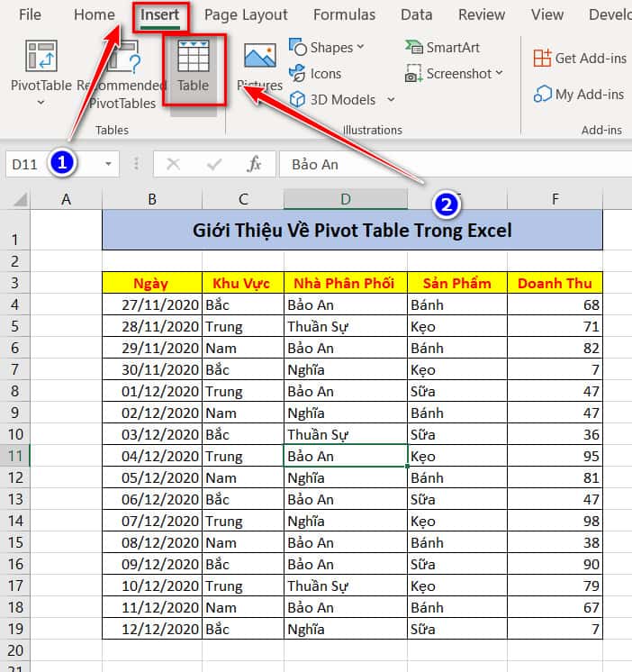Select date cell 01/12/2020
This screenshot has width=632, height=672.
coord(152,391)
